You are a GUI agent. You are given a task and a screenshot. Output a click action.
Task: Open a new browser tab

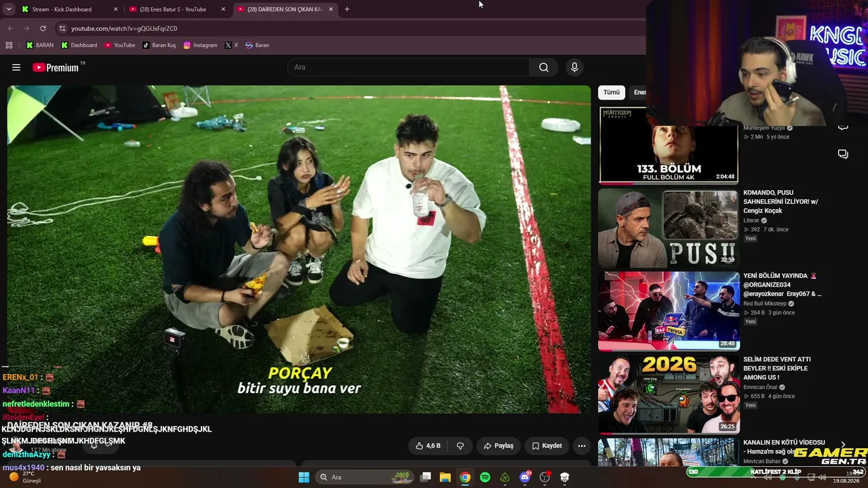pyautogui.click(x=347, y=9)
